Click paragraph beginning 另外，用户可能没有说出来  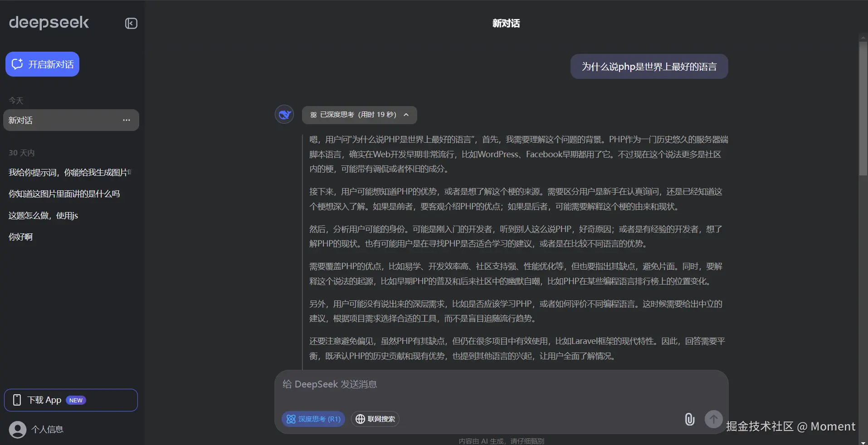click(516, 311)
